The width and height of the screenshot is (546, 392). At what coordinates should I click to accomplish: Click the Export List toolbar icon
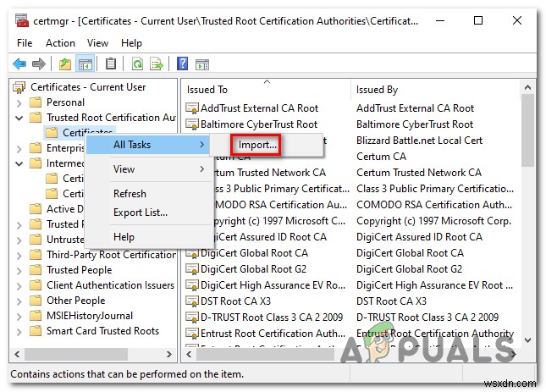coord(156,64)
